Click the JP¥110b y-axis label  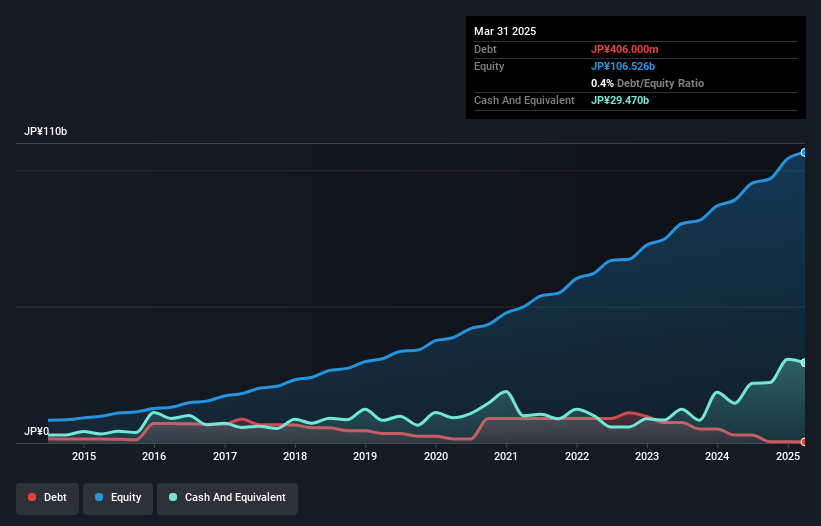46,131
